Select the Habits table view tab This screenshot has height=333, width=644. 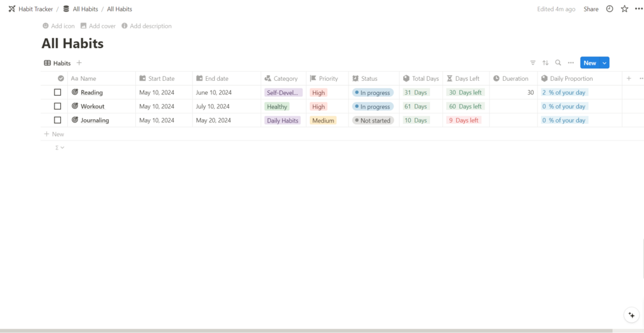pos(58,63)
